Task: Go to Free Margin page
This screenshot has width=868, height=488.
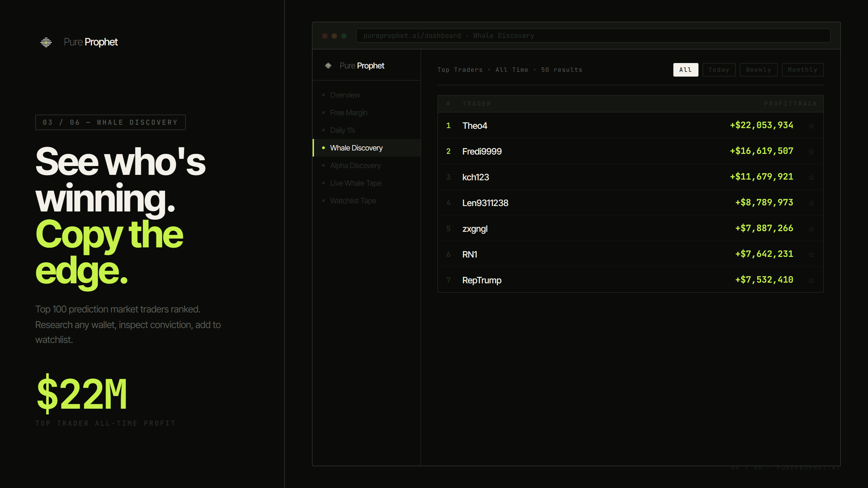Action: [x=349, y=113]
